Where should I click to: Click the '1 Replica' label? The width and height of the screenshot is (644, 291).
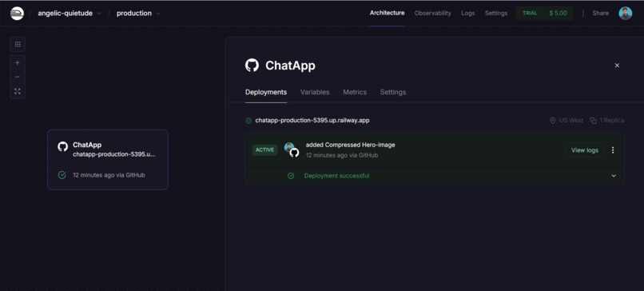pos(611,121)
